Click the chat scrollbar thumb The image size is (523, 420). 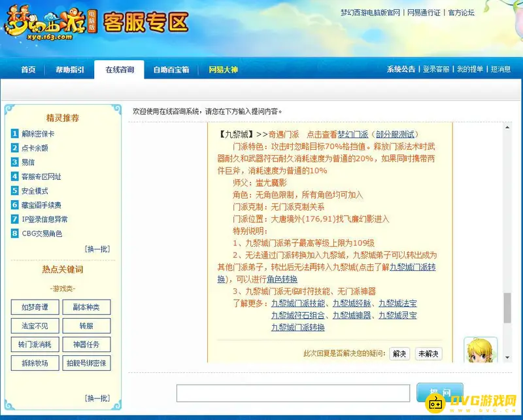507,308
